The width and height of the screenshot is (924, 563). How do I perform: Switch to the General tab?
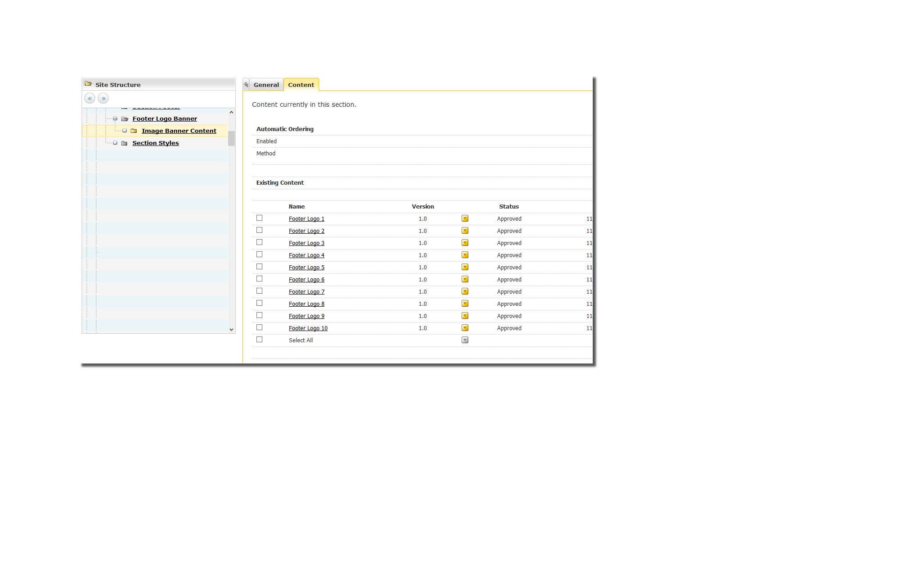[266, 85]
